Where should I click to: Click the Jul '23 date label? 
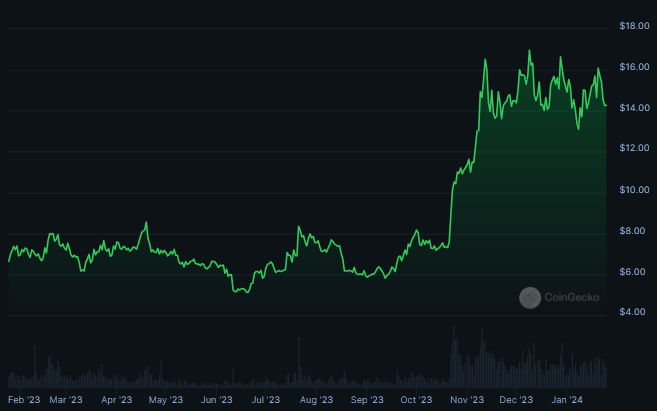click(x=266, y=400)
